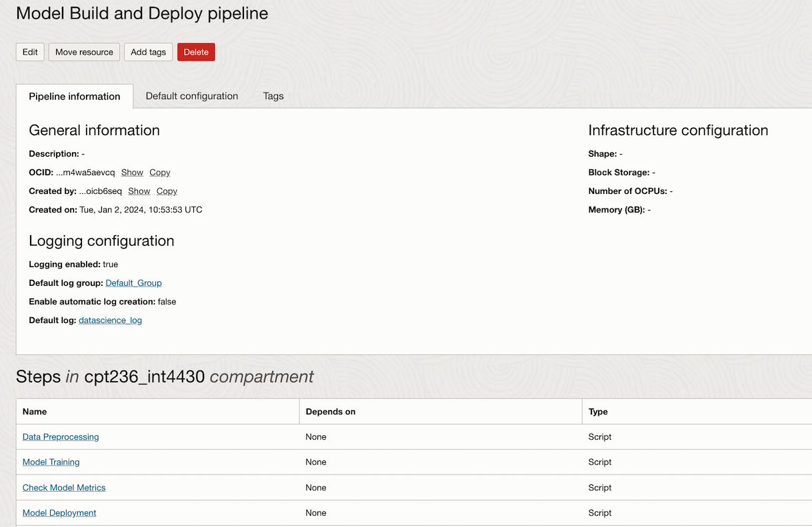Open the Check Model Metrics step

tap(63, 487)
